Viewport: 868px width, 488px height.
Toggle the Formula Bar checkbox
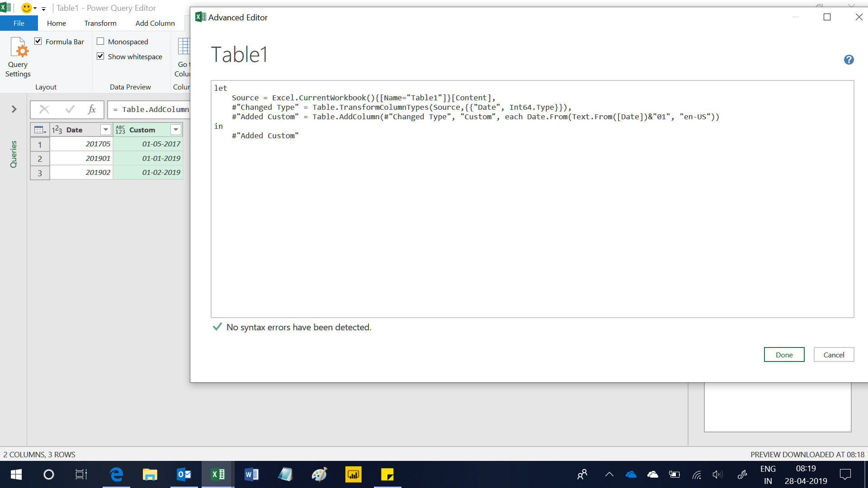click(38, 42)
